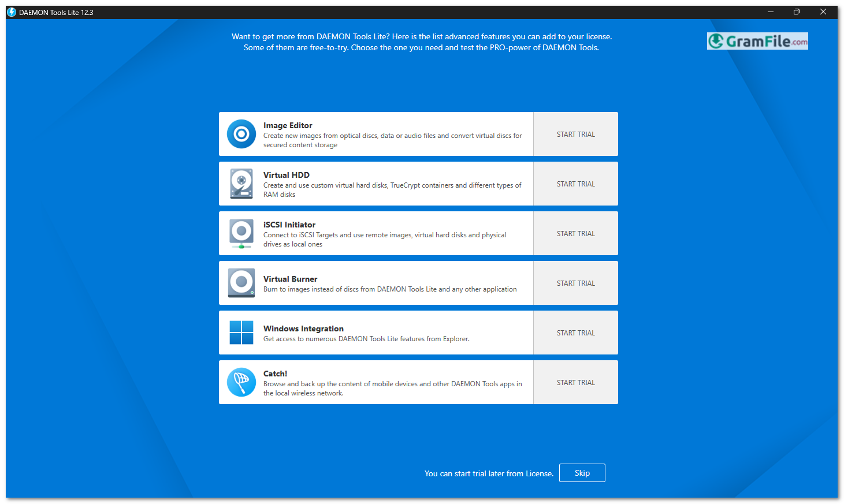Click the Virtual HDD hard drive icon
This screenshot has height=504, width=844.
(x=241, y=184)
